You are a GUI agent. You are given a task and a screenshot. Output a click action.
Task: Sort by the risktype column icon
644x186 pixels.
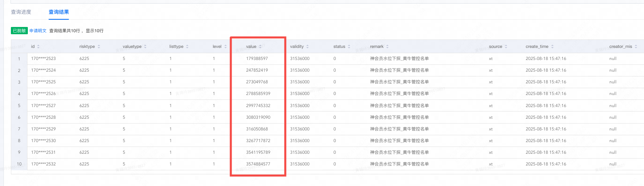pos(99,47)
